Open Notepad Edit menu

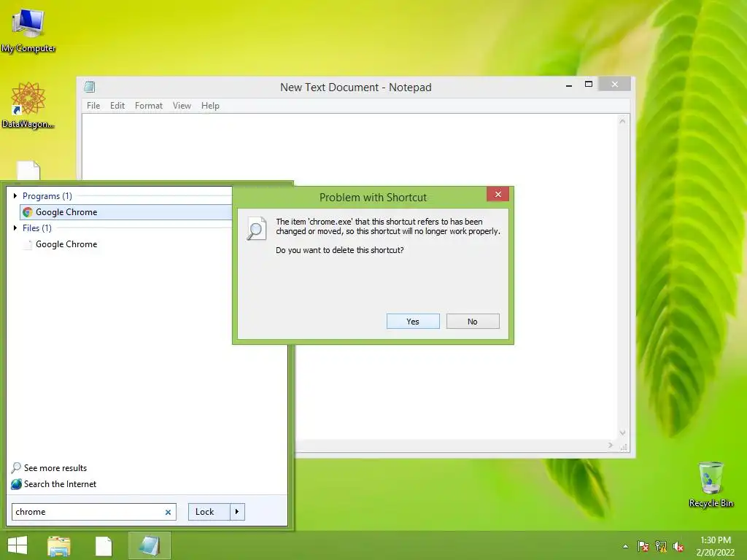[117, 106]
